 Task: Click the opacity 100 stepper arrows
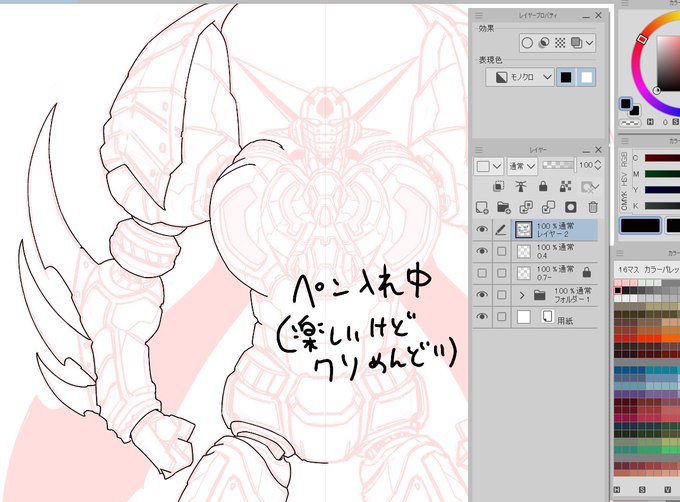pos(598,165)
